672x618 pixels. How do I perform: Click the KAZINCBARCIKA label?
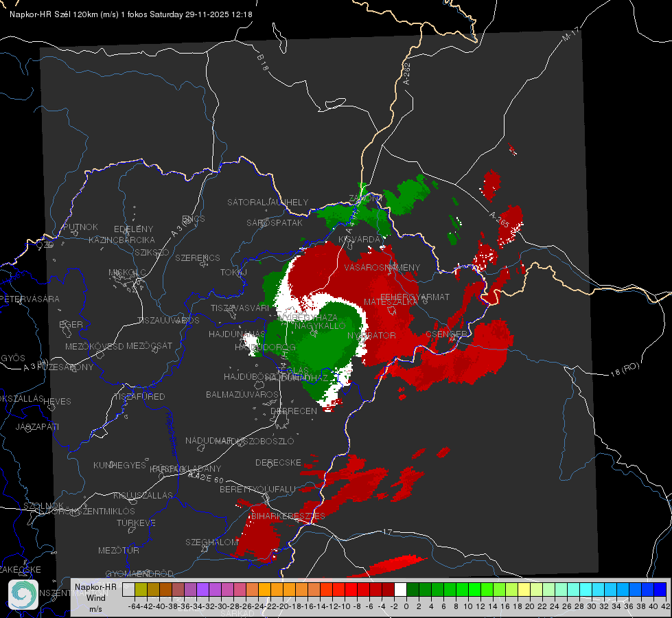tap(121, 240)
